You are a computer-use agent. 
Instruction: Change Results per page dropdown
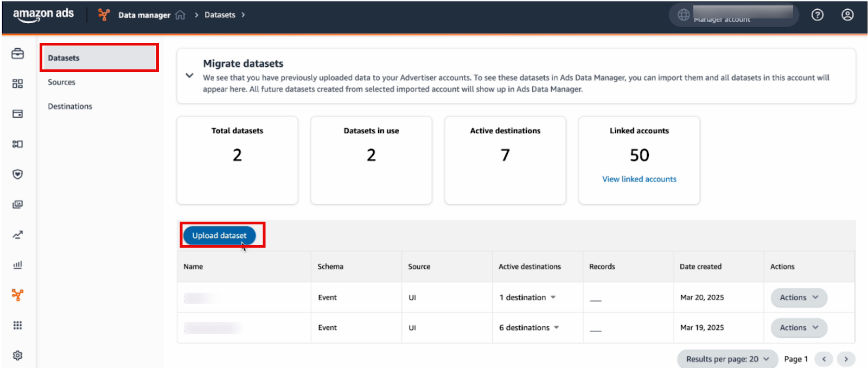pyautogui.click(x=727, y=359)
